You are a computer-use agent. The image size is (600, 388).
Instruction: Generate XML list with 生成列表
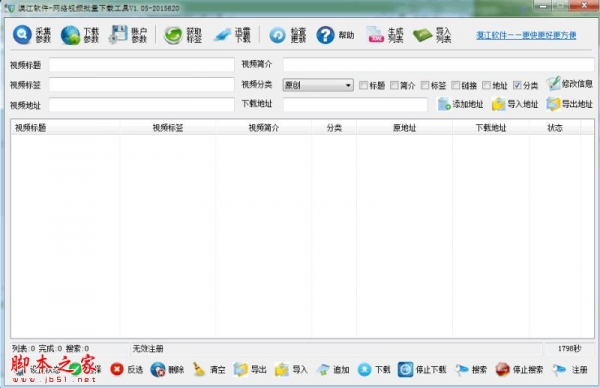tap(385, 35)
